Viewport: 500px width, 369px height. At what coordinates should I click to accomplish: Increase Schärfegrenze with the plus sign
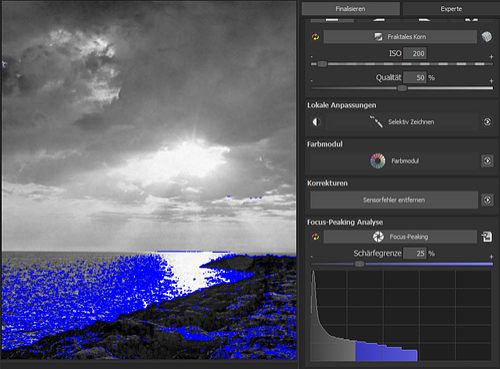point(491,257)
